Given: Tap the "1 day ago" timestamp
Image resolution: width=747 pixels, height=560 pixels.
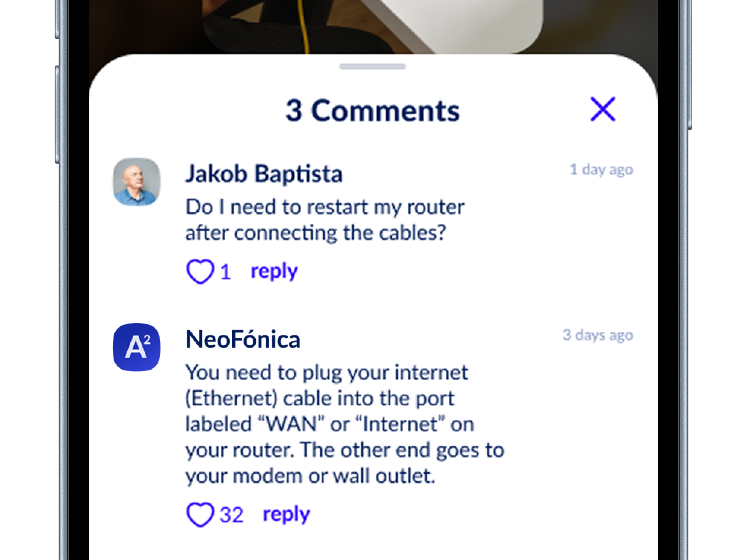Looking at the screenshot, I should coord(601,170).
